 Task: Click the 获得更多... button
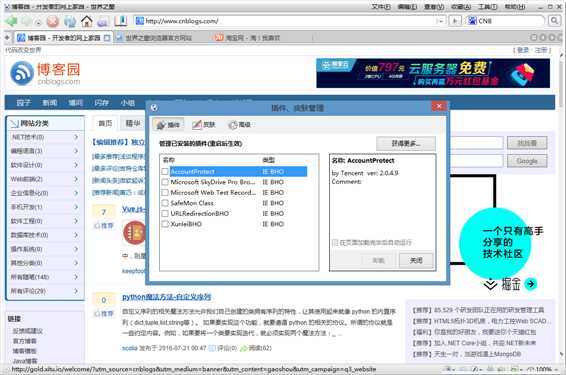[406, 144]
